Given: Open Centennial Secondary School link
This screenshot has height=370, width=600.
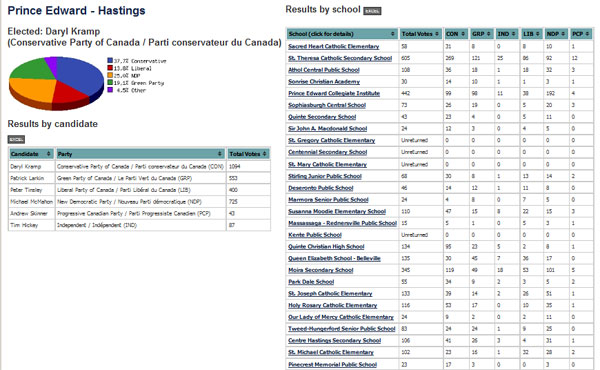Looking at the screenshot, I should pos(328,152).
